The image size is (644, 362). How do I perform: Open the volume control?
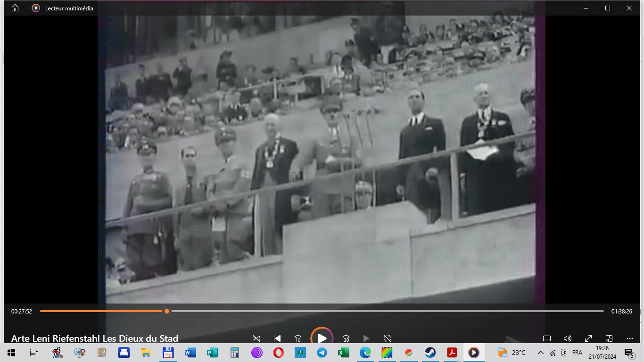[568, 338]
